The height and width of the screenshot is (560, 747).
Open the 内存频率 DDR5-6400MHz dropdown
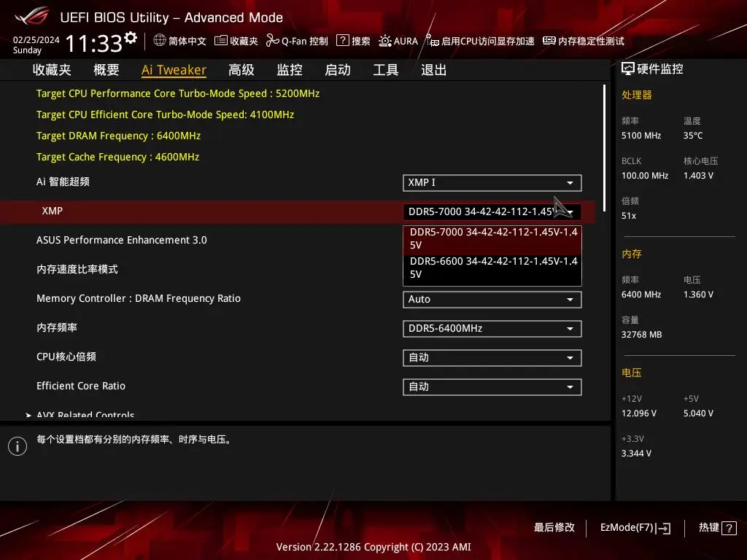pos(492,328)
